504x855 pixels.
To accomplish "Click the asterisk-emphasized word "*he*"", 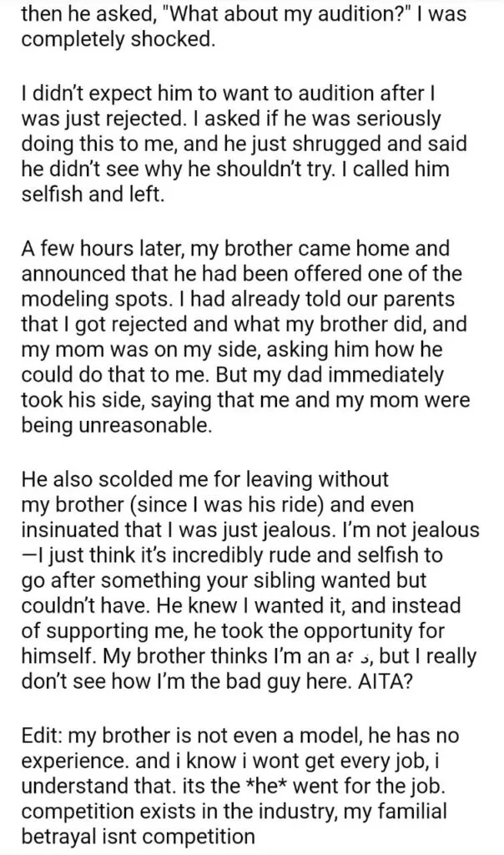I will (x=263, y=786).
